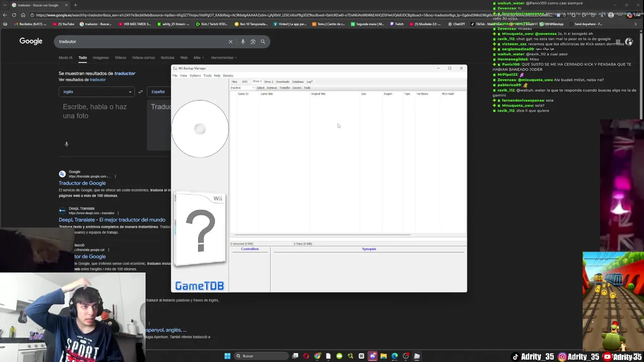Open the Tools button in drive toolbar
Image resolution: width=644 pixels, height=362 pixels.
pyautogui.click(x=307, y=88)
